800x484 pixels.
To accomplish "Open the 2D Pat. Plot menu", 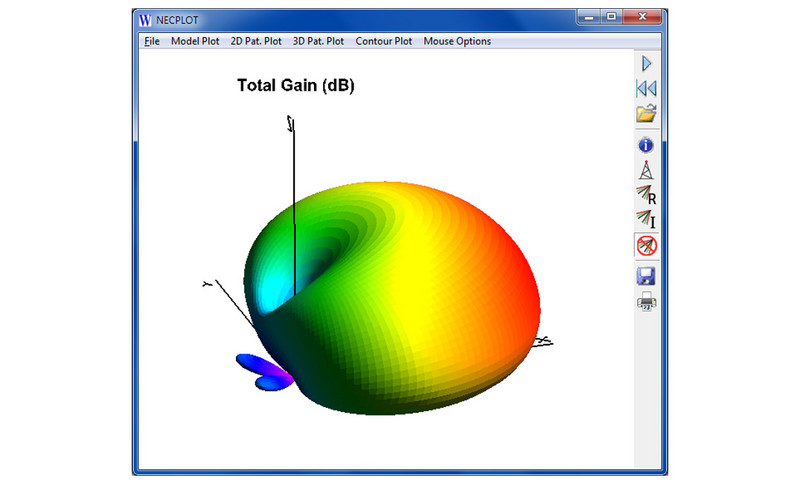I will [256, 41].
